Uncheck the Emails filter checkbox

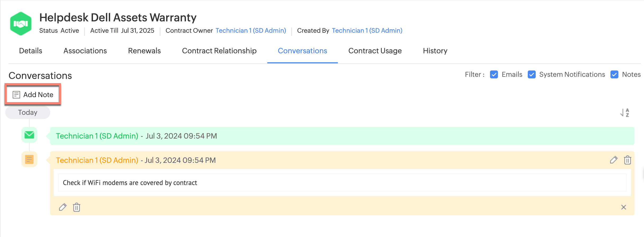coord(494,75)
